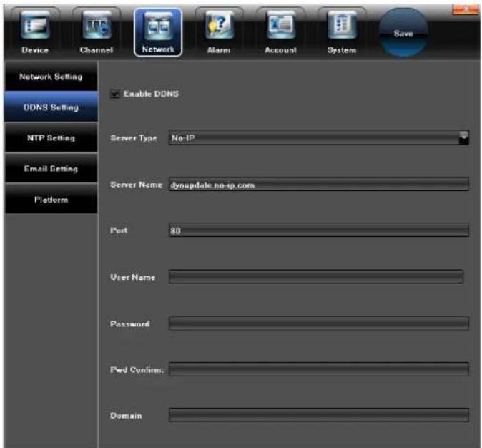Focus the Pwd Confirm input field
Screen dimensions: 482x448
(319, 369)
